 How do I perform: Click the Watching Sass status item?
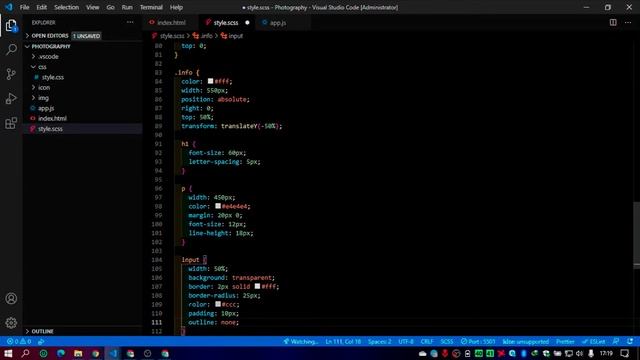click(301, 342)
